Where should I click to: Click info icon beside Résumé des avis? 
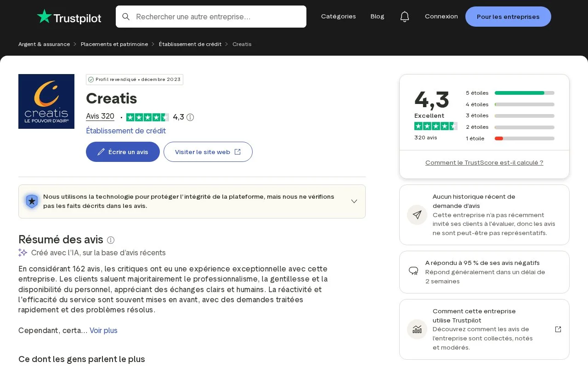pos(111,240)
